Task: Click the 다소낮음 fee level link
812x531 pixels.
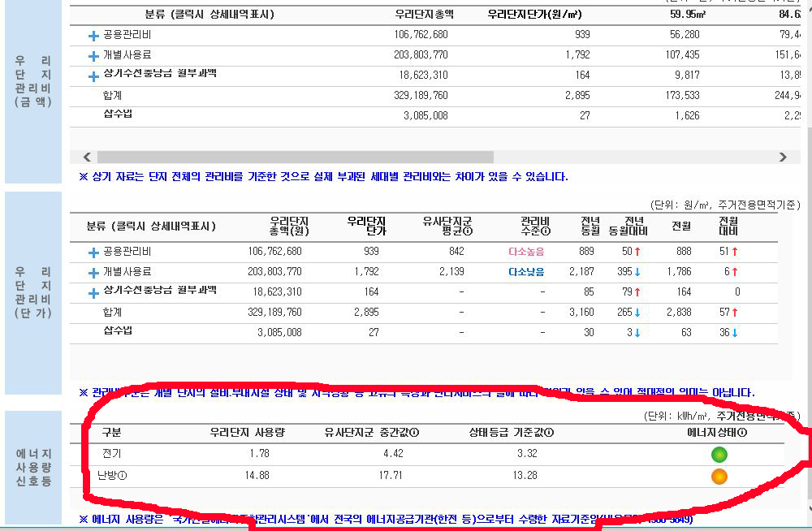Action: click(x=525, y=272)
